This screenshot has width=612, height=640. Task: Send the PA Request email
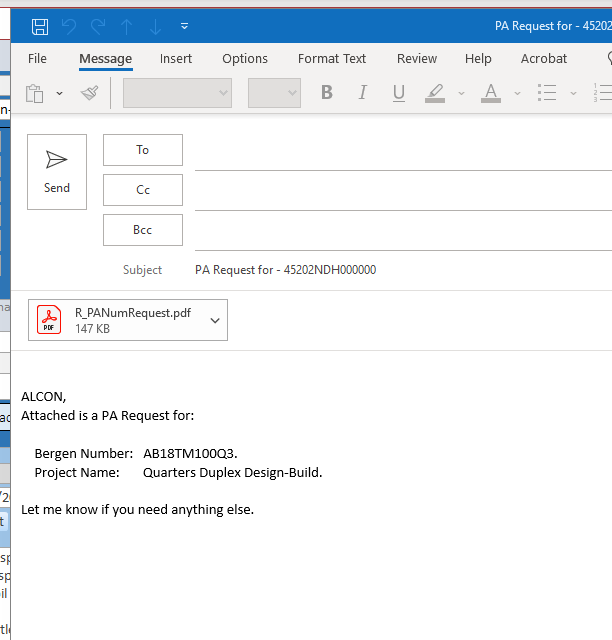tap(57, 171)
